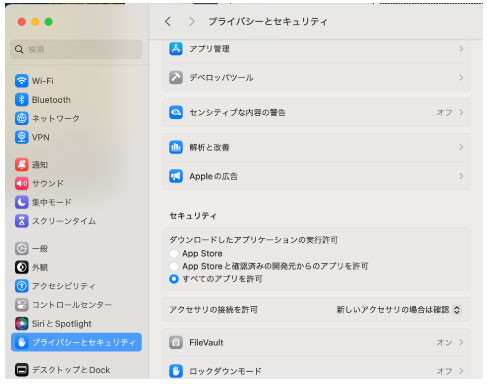The image size is (487, 384).
Task: Open 通知 bell icon
Action: (x=22, y=164)
